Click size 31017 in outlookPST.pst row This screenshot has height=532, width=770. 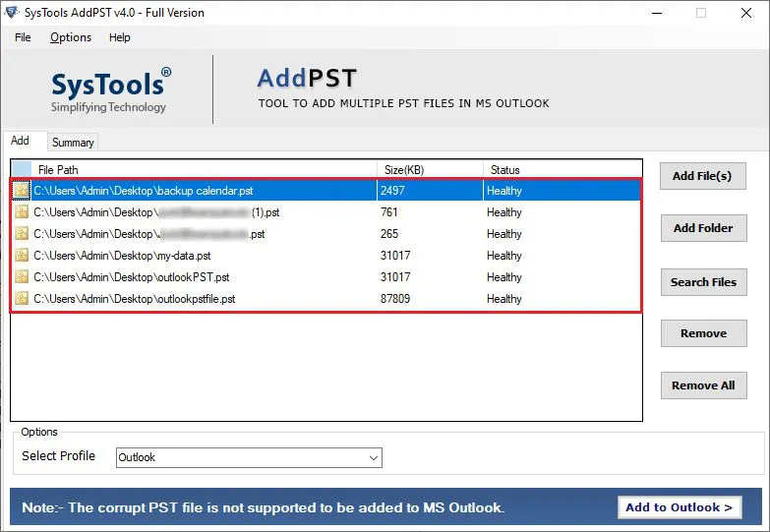394,277
